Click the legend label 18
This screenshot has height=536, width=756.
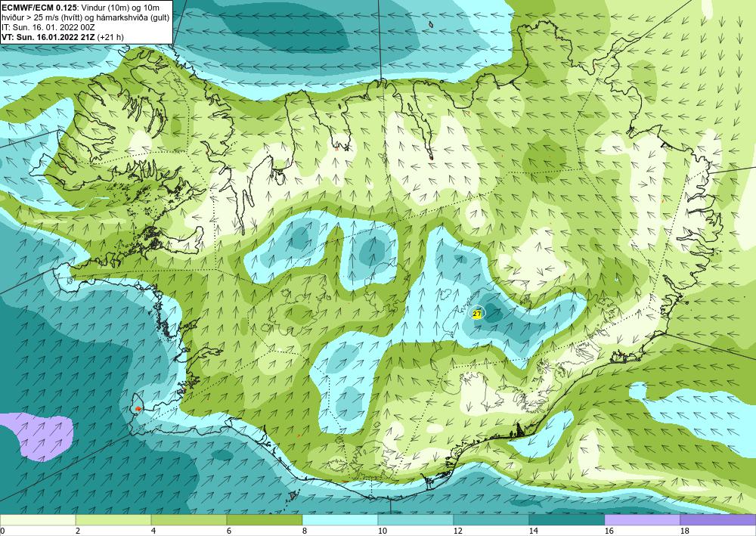(x=685, y=531)
